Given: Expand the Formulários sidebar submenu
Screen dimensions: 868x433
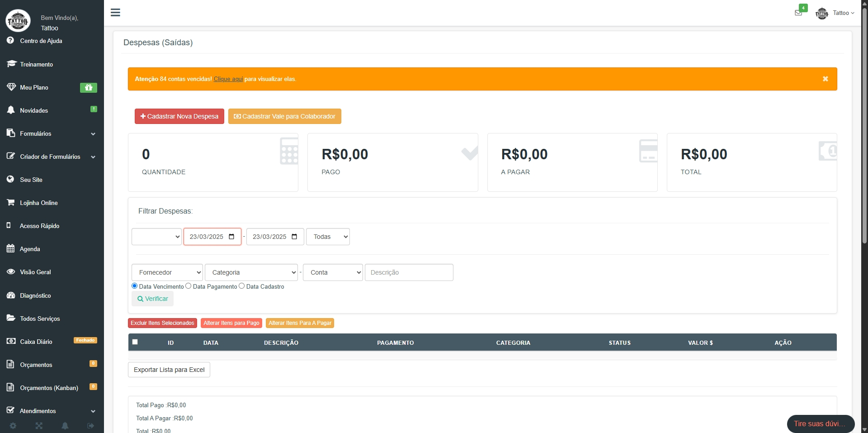Looking at the screenshot, I should click(x=93, y=134).
